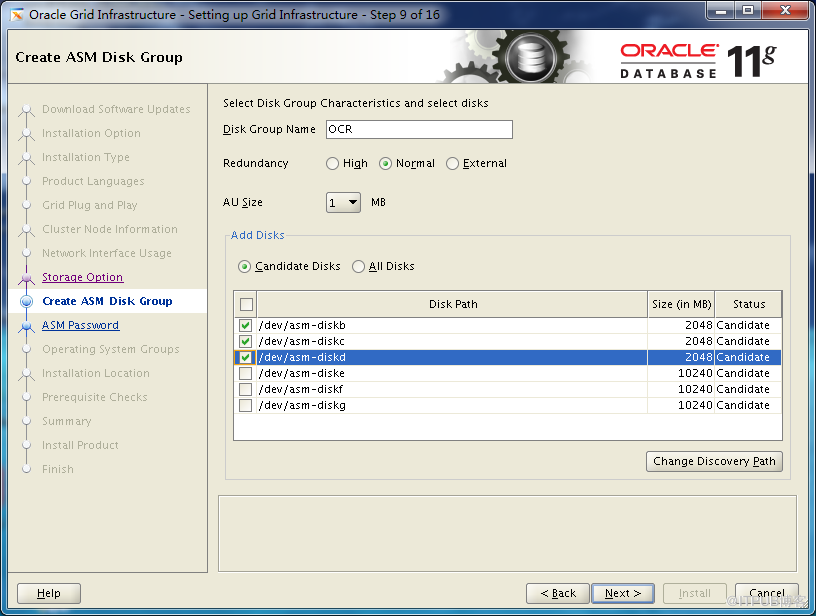Click the ASM Password step marker icon
Viewport: 816px width, 616px height.
[x=27, y=326]
